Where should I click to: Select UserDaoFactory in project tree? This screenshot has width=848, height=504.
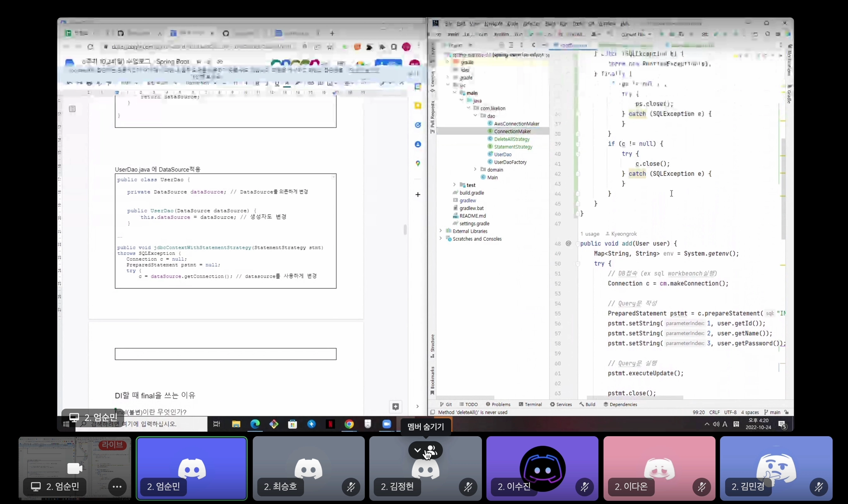click(x=510, y=162)
